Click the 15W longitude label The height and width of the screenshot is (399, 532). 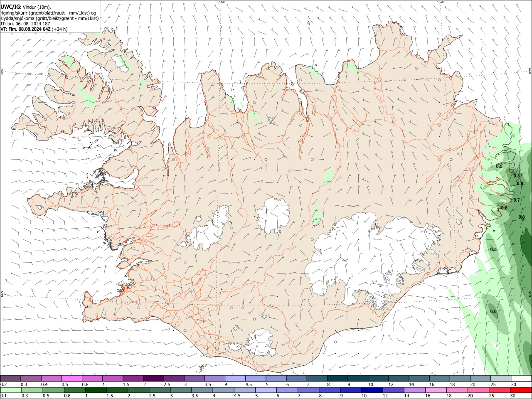440,2
